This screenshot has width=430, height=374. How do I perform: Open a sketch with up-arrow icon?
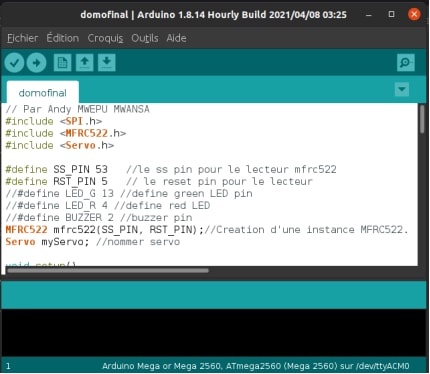[84, 63]
